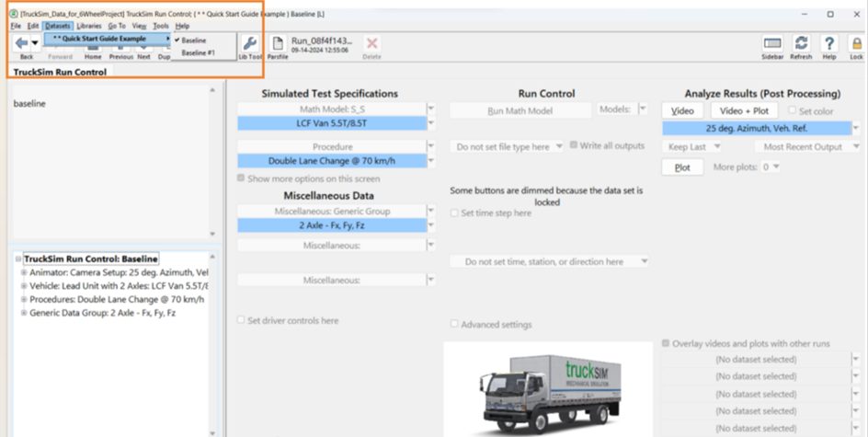Viewport: 868px width, 437px height.
Task: Check Set time step here
Action: click(454, 213)
